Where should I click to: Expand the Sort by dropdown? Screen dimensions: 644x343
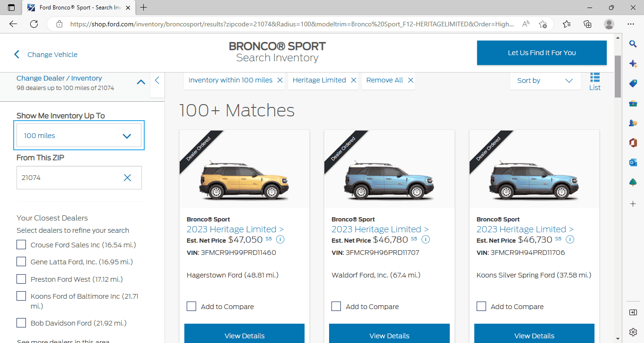click(545, 81)
